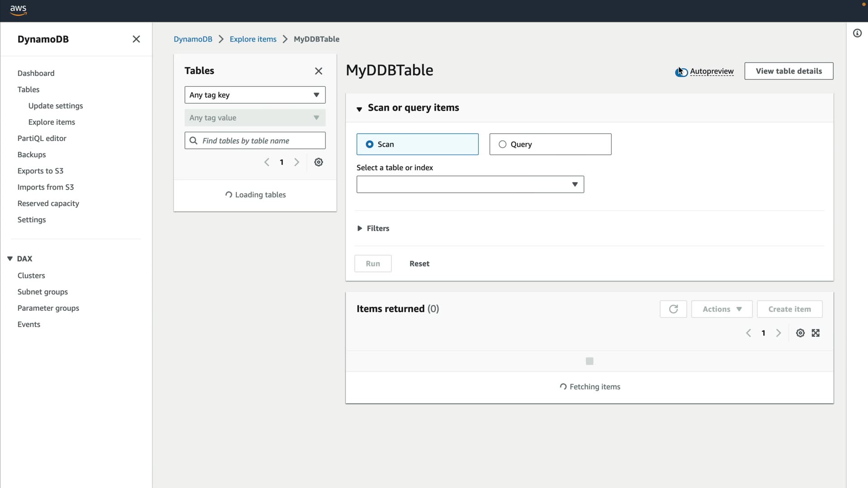The image size is (868, 488).
Task: Toggle the Autopreview switch
Action: pos(682,72)
